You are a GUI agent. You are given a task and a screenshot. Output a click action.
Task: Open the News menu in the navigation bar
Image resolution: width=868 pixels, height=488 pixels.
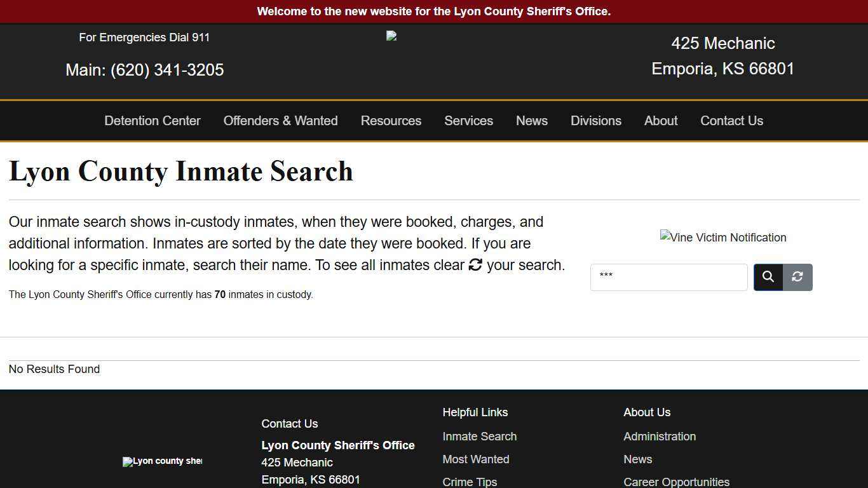[531, 121]
